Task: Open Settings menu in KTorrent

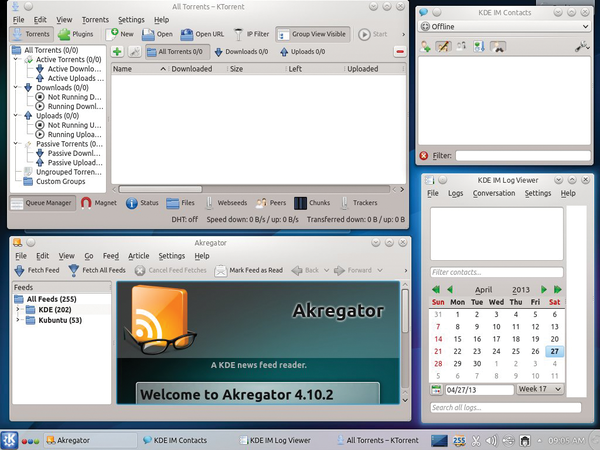Action: coord(131,20)
